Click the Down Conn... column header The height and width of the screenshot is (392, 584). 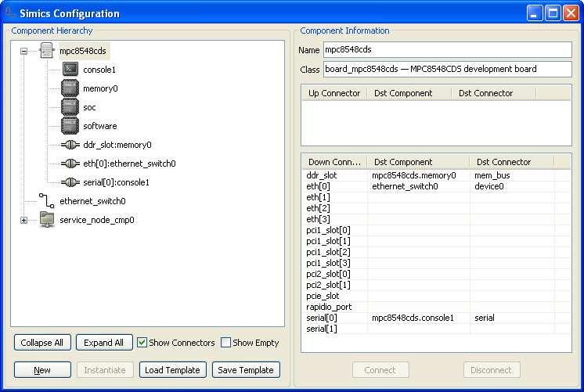pyautogui.click(x=334, y=162)
